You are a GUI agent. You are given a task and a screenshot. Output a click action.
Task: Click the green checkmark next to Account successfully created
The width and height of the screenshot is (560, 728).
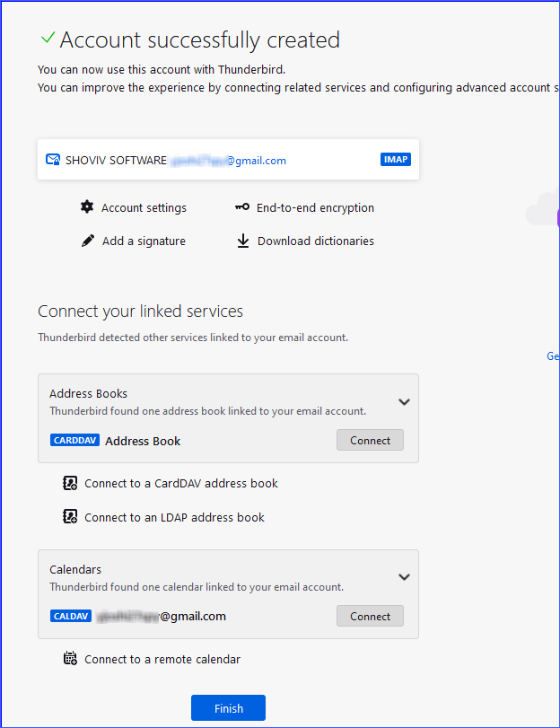click(48, 38)
